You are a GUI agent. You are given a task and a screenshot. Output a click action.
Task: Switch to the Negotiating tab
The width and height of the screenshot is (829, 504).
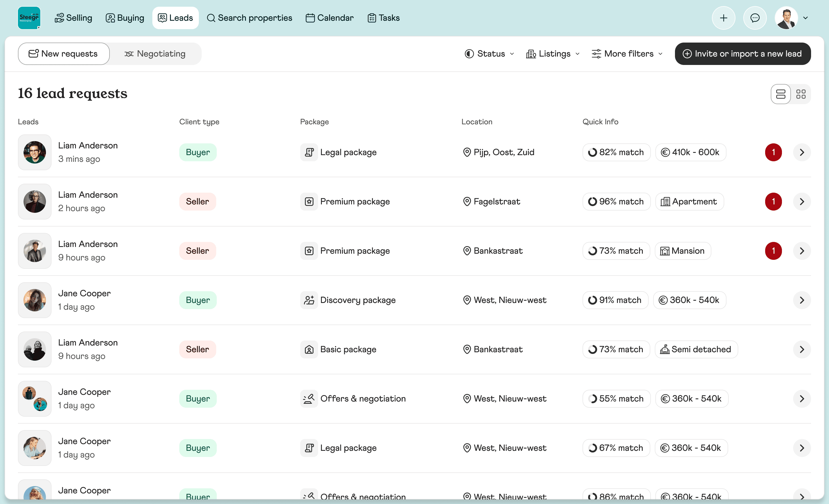click(155, 53)
